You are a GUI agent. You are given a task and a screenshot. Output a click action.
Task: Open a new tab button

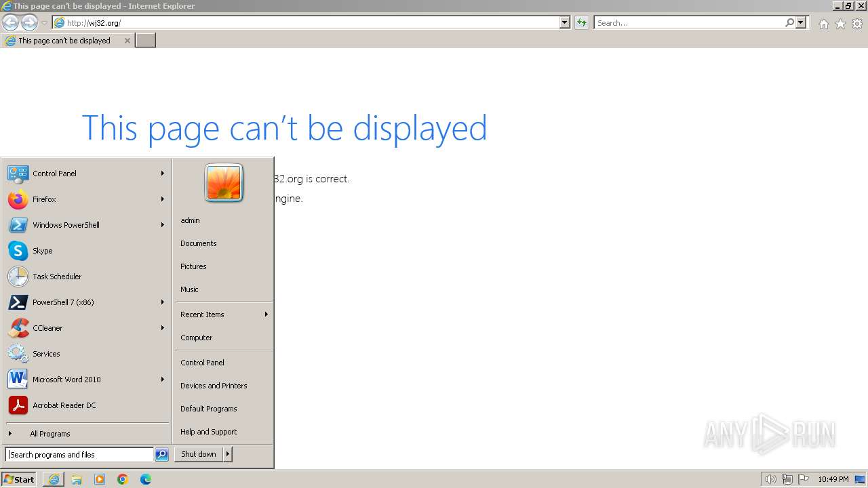pyautogui.click(x=146, y=41)
